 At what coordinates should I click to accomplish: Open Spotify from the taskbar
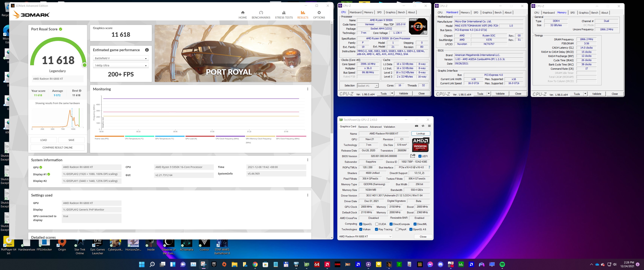pyautogui.click(x=502, y=264)
